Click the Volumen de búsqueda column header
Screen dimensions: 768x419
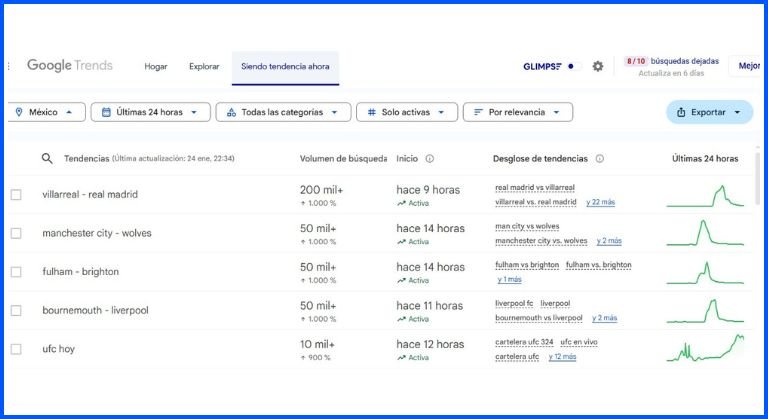[x=343, y=158]
